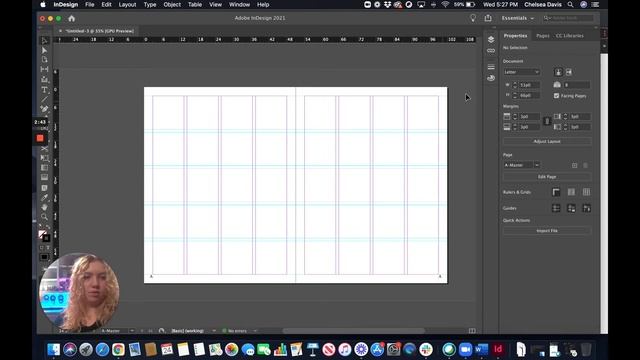Click the red recording stop button

click(40, 138)
